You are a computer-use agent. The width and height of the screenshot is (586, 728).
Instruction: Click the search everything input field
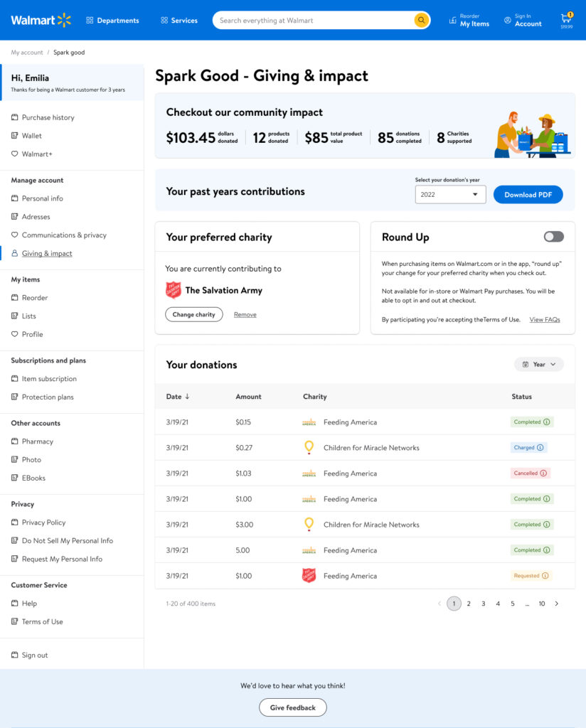(313, 21)
